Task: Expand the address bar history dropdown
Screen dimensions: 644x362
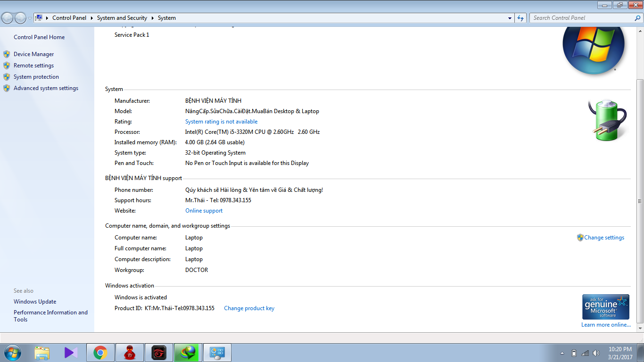Action: click(510, 18)
